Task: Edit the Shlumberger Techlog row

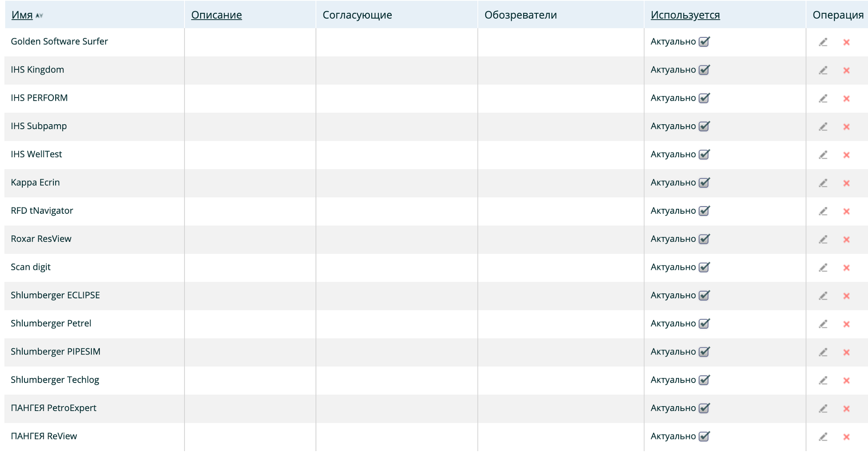Action: pyautogui.click(x=823, y=380)
